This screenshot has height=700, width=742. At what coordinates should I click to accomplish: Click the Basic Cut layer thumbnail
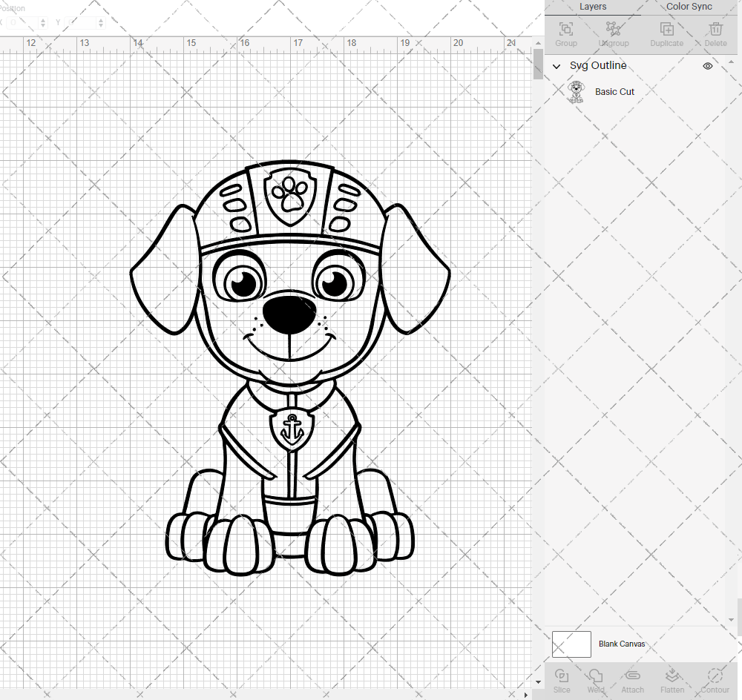[x=576, y=91]
